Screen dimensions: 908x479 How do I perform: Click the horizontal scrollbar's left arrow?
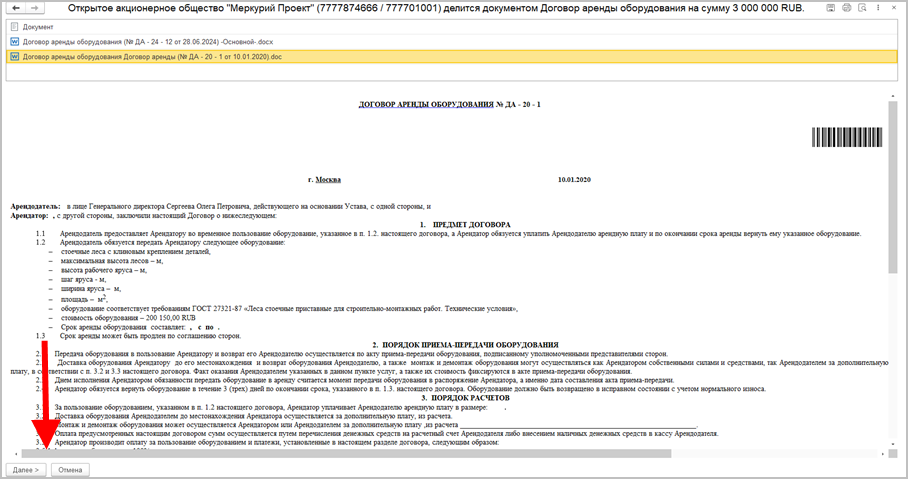15,454
